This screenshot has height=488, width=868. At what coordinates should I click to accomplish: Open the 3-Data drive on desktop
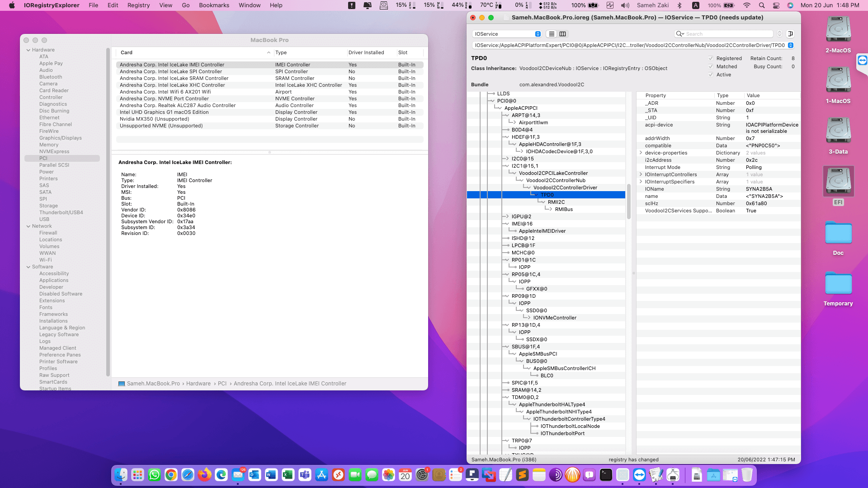[x=838, y=136]
